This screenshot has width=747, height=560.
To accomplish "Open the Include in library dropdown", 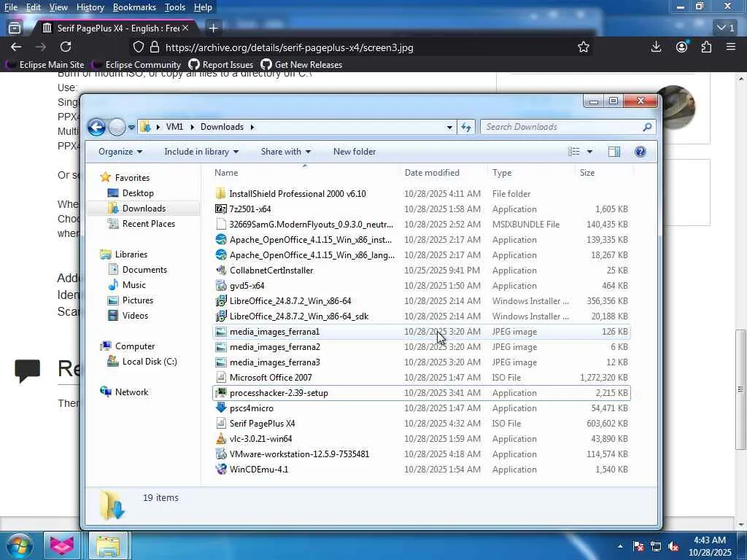I will [x=201, y=152].
